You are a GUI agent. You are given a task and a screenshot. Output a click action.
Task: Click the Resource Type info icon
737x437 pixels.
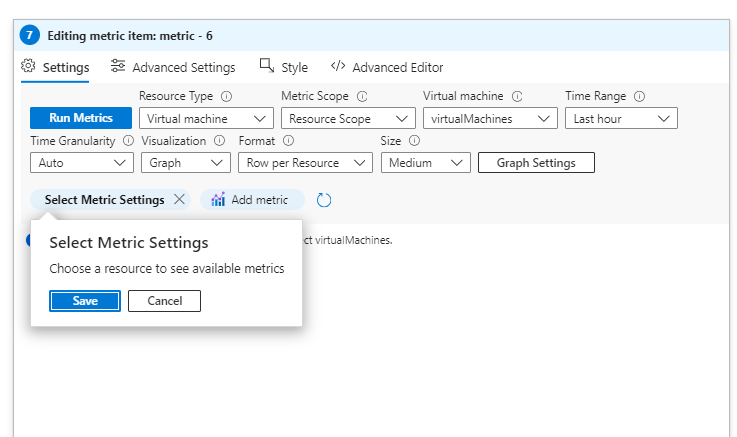[227, 96]
